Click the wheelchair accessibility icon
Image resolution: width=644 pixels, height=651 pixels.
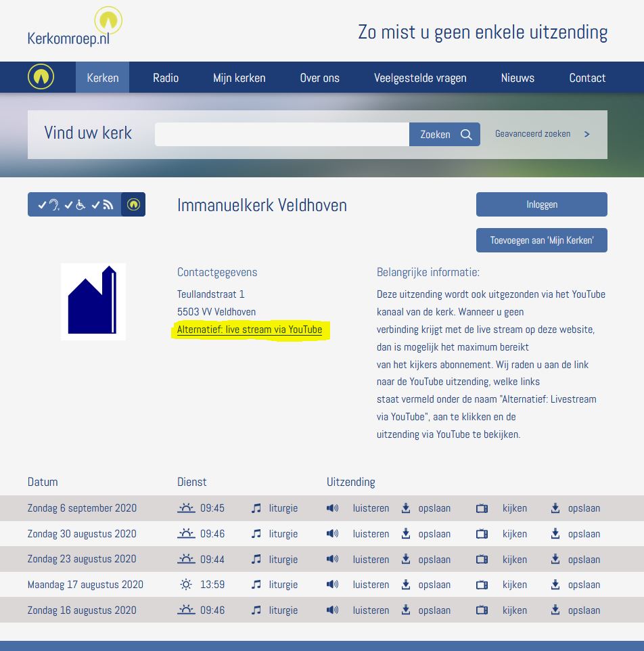(80, 204)
